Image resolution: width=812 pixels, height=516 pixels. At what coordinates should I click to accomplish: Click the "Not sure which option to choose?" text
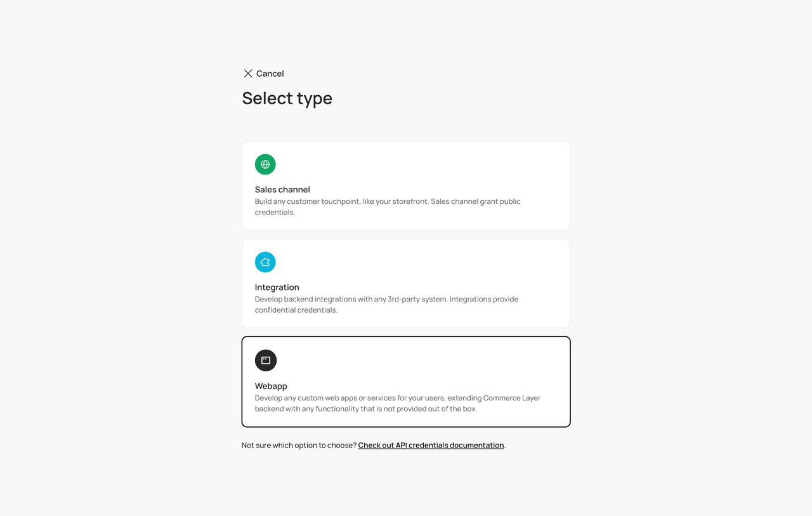pyautogui.click(x=299, y=446)
